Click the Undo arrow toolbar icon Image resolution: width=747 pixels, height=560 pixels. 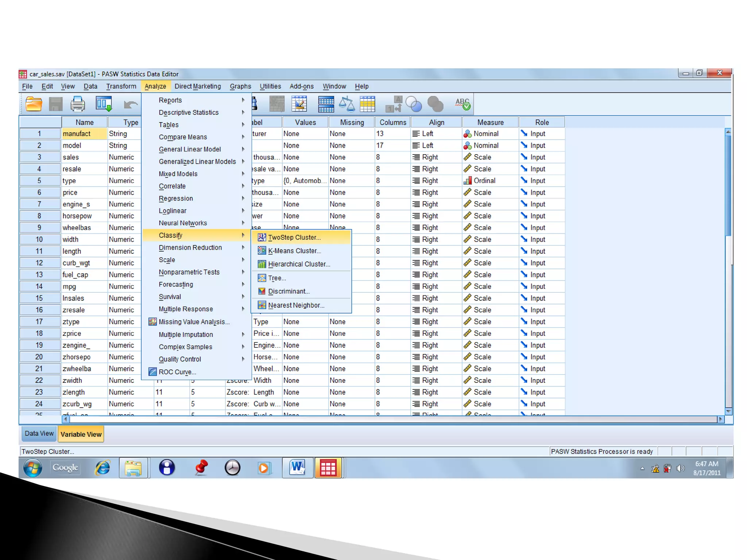pos(131,105)
